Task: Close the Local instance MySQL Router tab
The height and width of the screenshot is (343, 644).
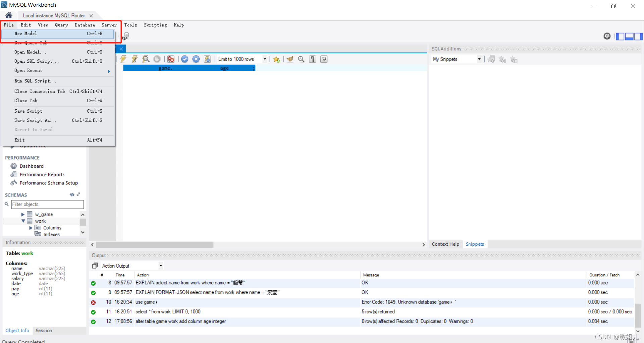Action: [91, 15]
